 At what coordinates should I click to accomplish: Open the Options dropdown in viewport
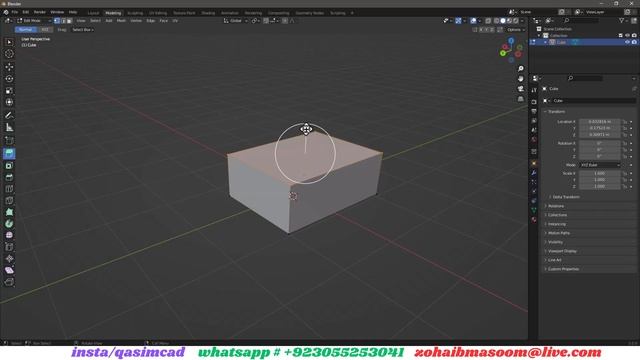point(516,30)
